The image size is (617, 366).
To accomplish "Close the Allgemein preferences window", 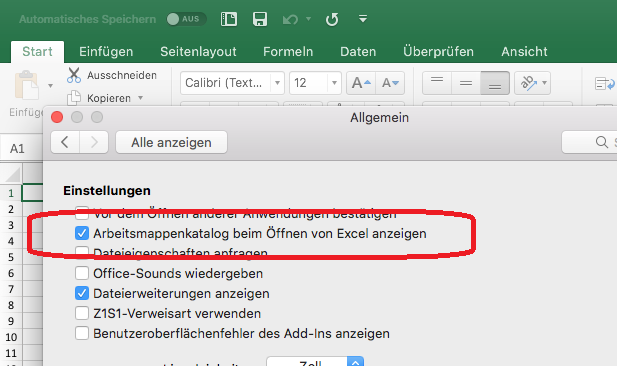I will [x=57, y=117].
